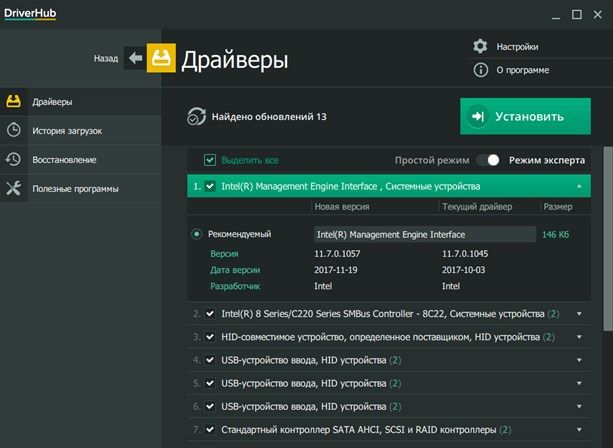Click the Режим эксперта label
Viewport: 613px width, 448px height.
547,160
